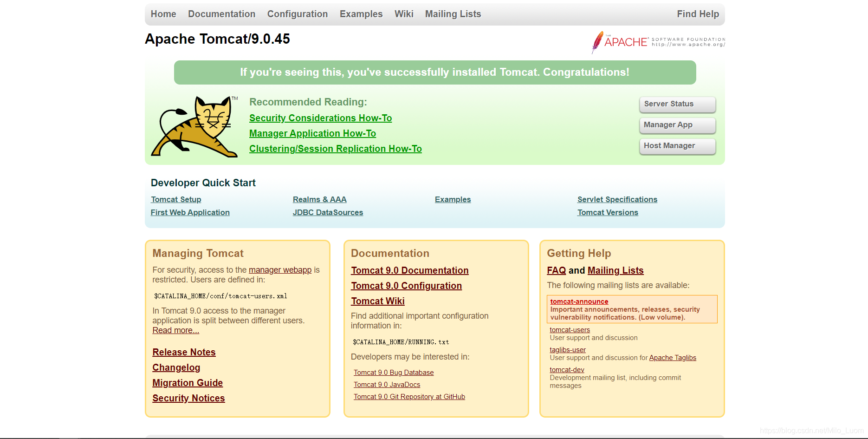Click the Getting Help heading

click(x=579, y=253)
